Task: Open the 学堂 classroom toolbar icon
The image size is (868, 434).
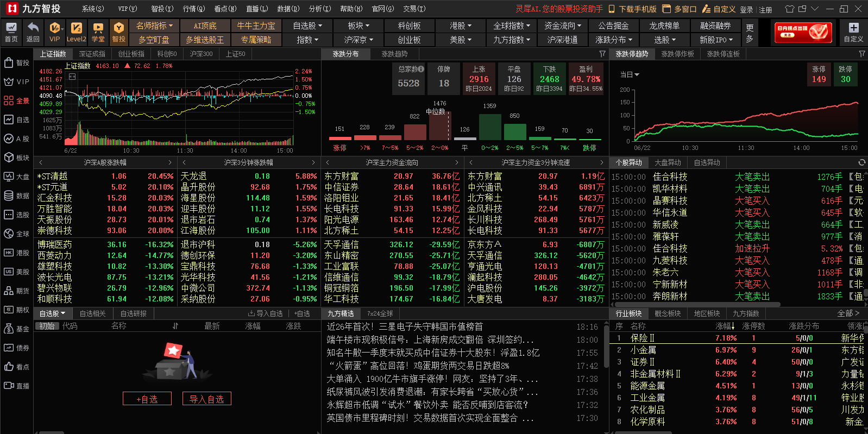Action: (x=98, y=33)
